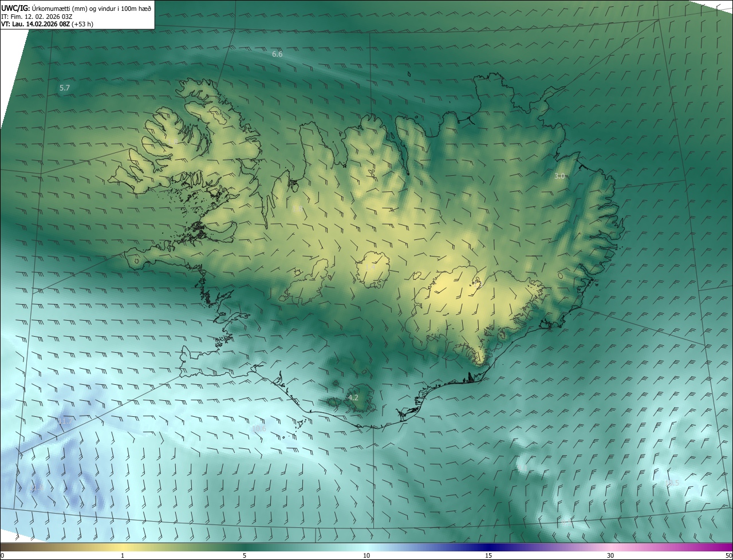Click the 'IT: Fim. 12. 02. 2026 03Z' line
Image resolution: width=733 pixels, height=560 pixels.
(x=36, y=17)
